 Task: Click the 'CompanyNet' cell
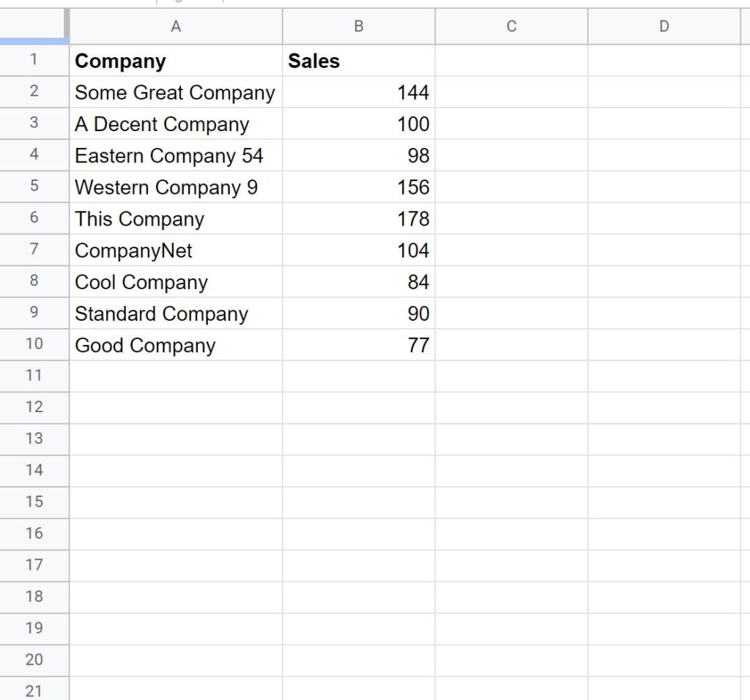[x=176, y=250]
